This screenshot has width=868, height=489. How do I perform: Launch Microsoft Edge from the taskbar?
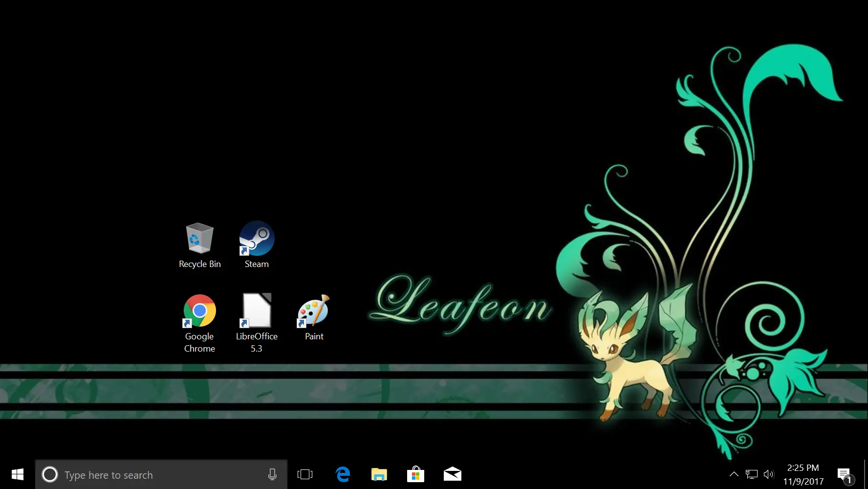(x=343, y=474)
